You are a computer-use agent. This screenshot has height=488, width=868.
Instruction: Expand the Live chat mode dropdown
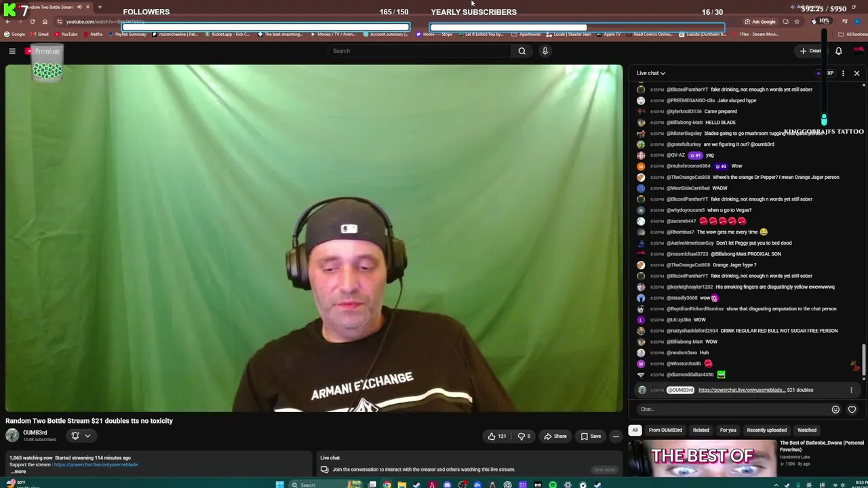tap(651, 73)
